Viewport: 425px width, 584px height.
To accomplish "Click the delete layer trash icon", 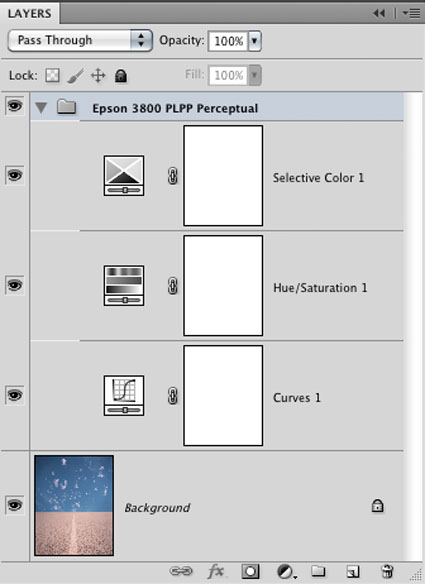I will click(387, 571).
